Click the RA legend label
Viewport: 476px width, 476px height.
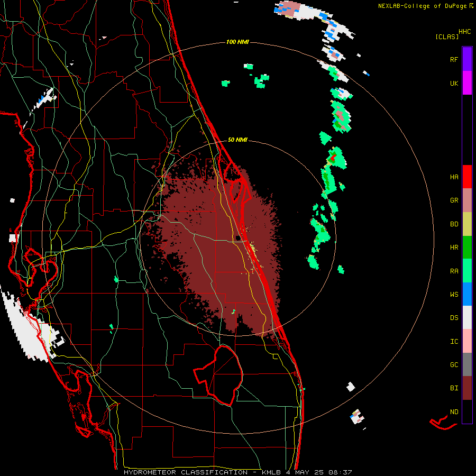click(454, 271)
